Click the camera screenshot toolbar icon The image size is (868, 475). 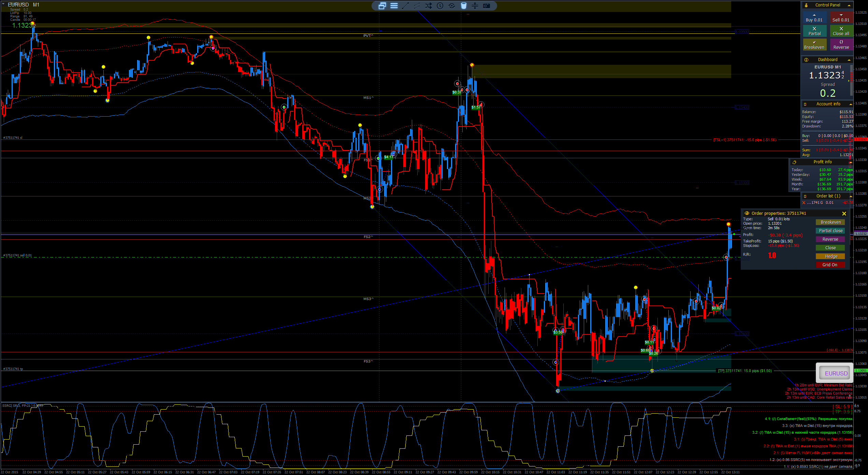click(x=487, y=5)
